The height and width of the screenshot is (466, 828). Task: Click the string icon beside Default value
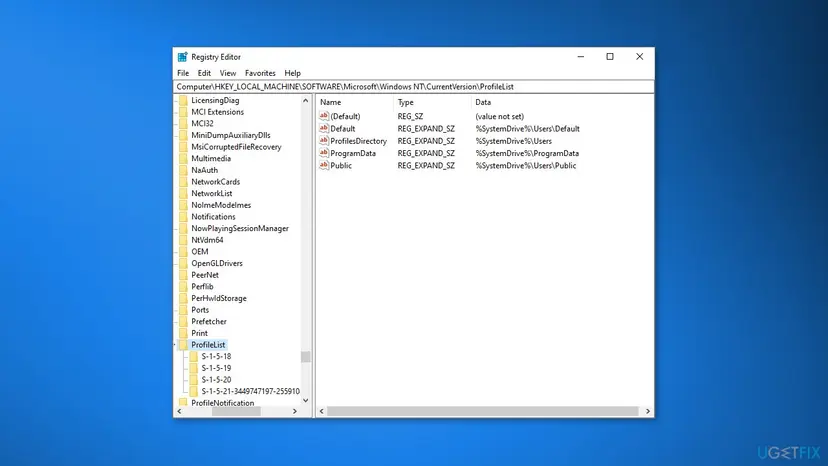point(324,128)
